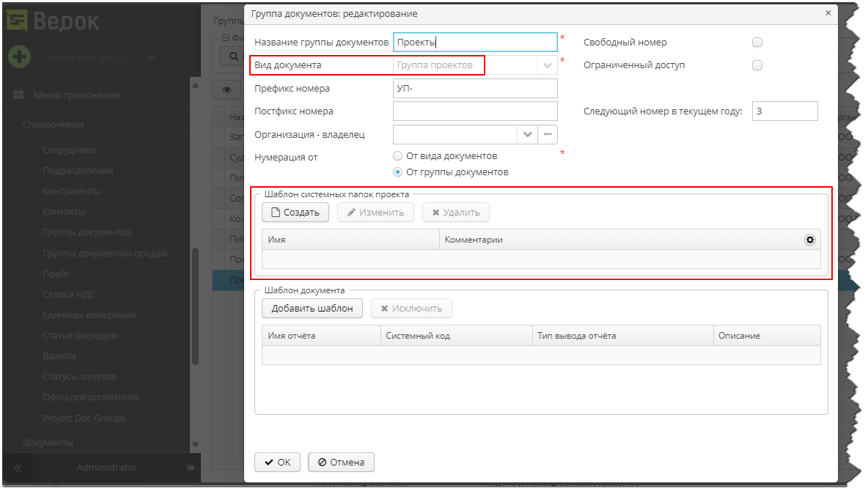Close the dialog with the X icon
868x489 pixels.
coord(828,13)
